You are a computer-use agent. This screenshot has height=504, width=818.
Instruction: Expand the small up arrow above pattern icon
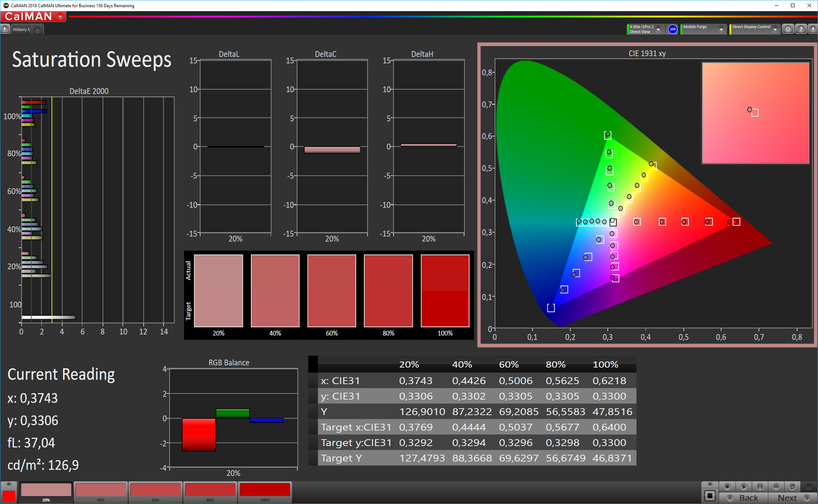(710, 484)
